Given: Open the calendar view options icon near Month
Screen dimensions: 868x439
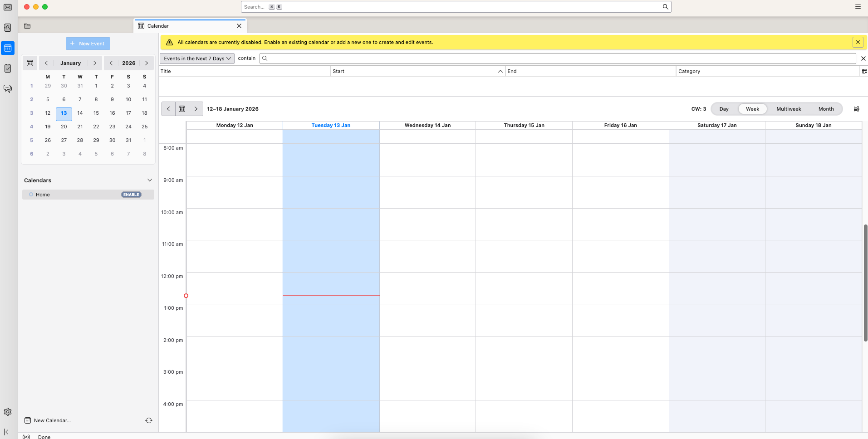Looking at the screenshot, I should click(857, 109).
